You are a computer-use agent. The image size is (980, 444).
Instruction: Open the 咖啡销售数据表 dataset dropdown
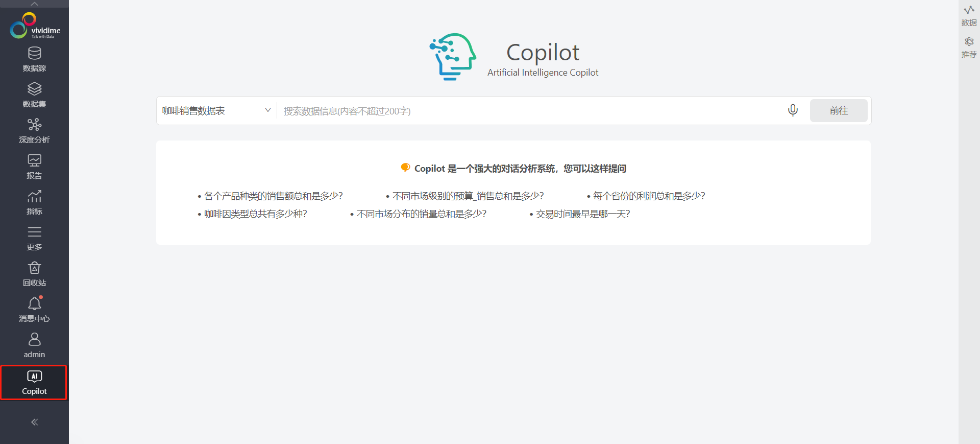tap(216, 110)
